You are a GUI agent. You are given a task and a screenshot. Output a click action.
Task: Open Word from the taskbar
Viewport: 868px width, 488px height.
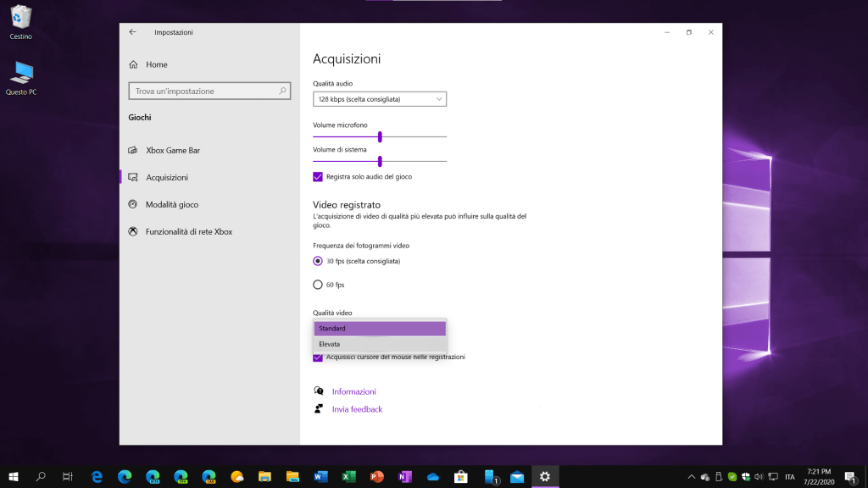click(x=320, y=477)
